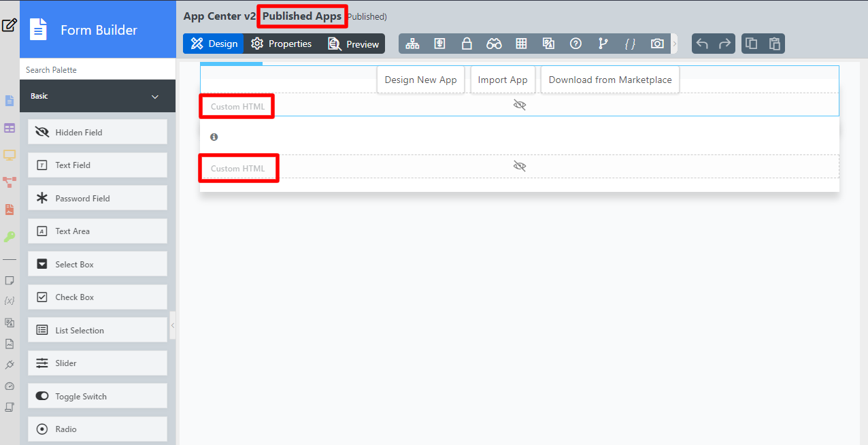Viewport: 868px width, 445px height.
Task: Click the info icon on the form canvas
Action: pos(214,137)
